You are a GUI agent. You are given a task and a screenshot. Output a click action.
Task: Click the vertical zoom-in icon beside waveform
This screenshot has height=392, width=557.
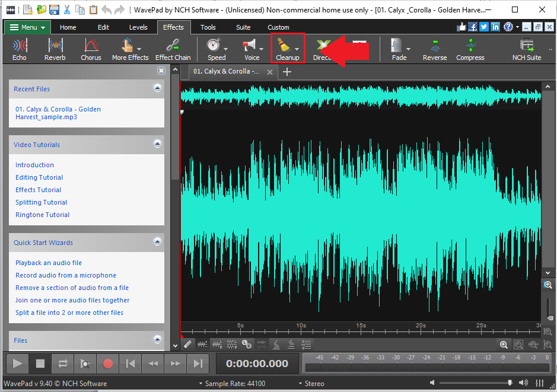548,285
